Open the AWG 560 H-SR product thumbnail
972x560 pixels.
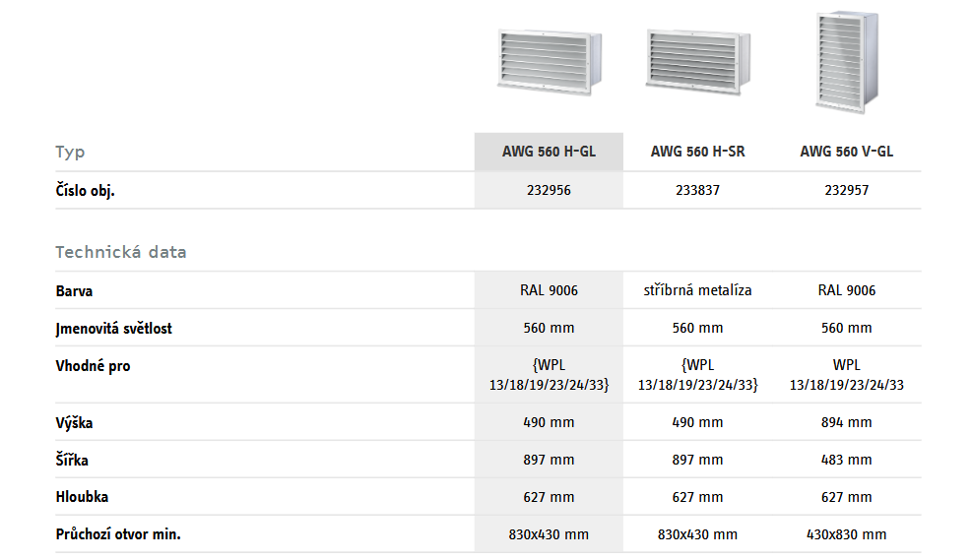click(x=697, y=62)
